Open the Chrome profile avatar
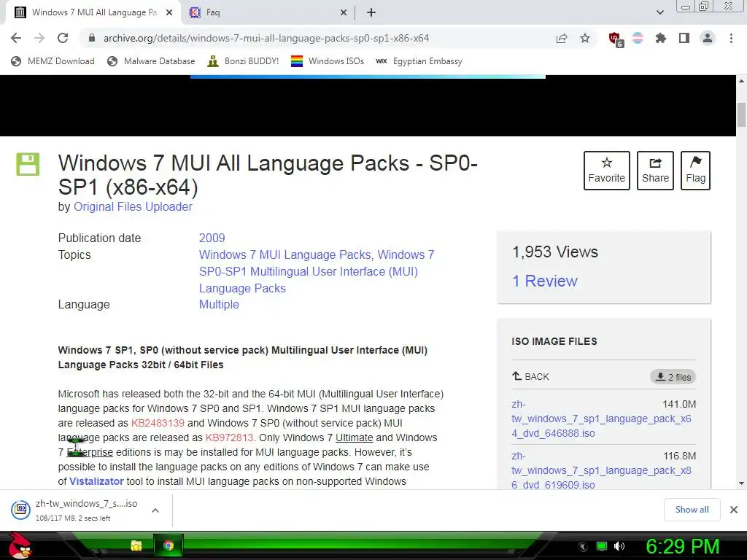 pyautogui.click(x=708, y=38)
